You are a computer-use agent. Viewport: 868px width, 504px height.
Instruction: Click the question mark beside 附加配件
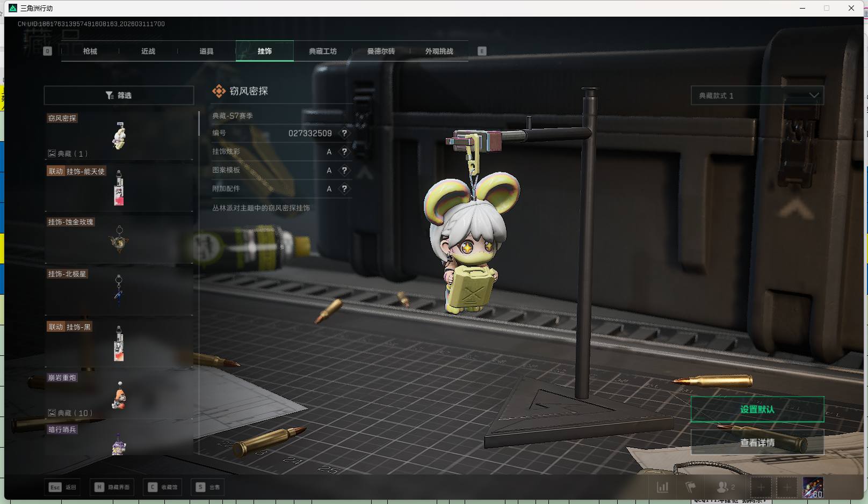tap(344, 189)
